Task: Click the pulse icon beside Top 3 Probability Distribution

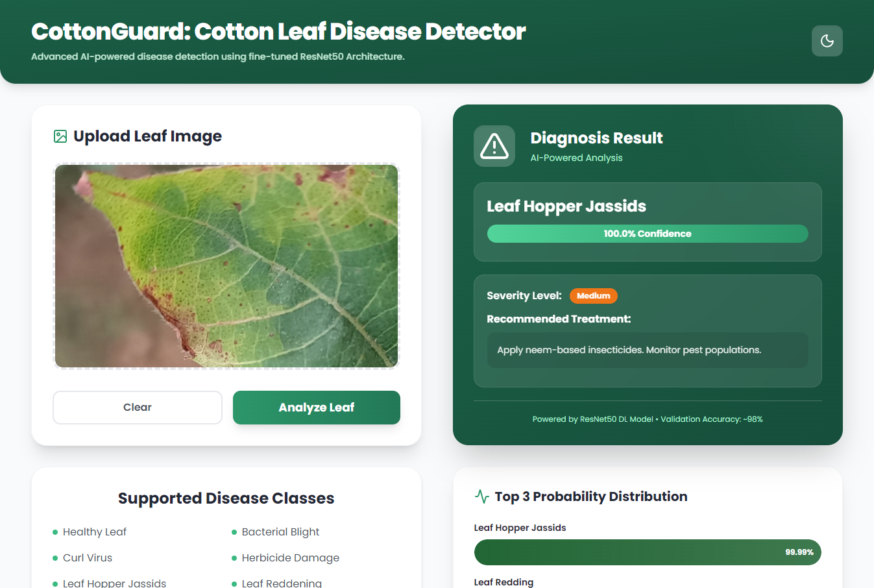Action: (x=481, y=495)
